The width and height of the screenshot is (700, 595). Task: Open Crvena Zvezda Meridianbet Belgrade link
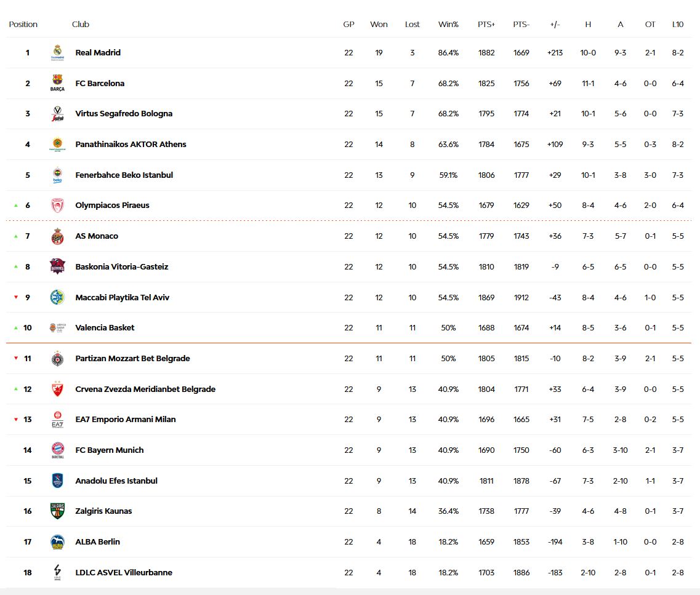pos(145,389)
